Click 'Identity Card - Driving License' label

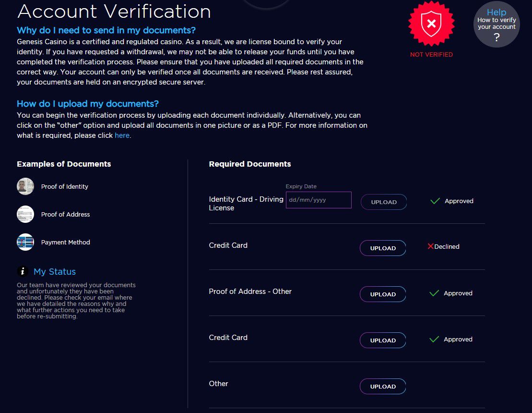246,204
